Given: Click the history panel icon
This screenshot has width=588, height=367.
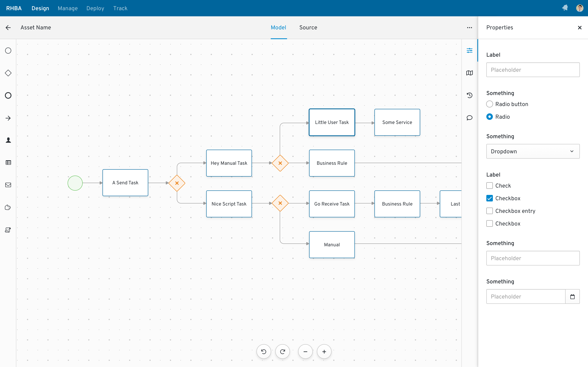Looking at the screenshot, I should [469, 95].
